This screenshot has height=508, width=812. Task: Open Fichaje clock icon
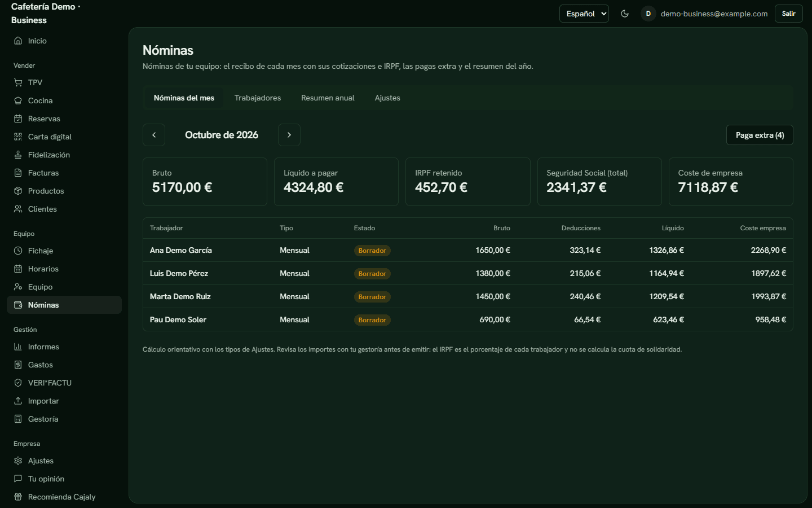click(x=18, y=251)
